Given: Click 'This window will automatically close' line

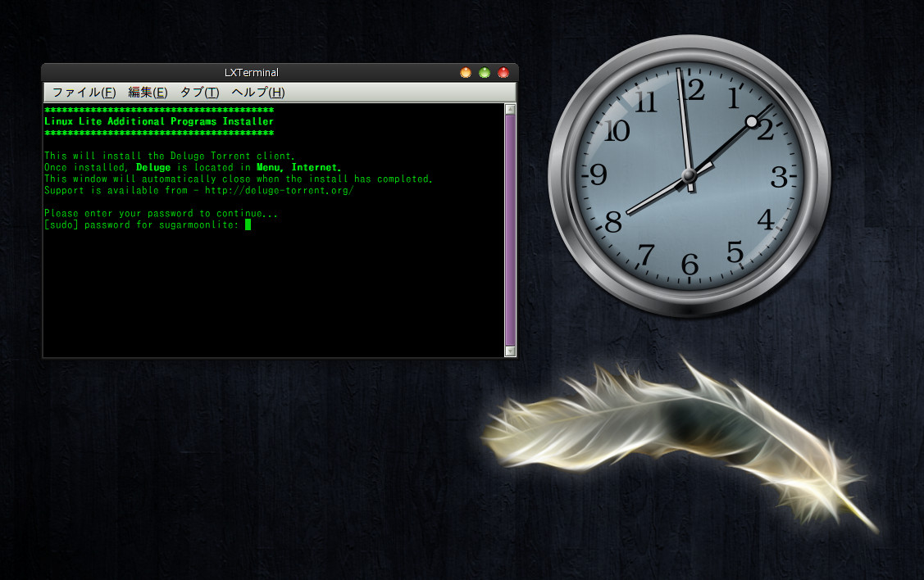Looking at the screenshot, I should [x=239, y=179].
